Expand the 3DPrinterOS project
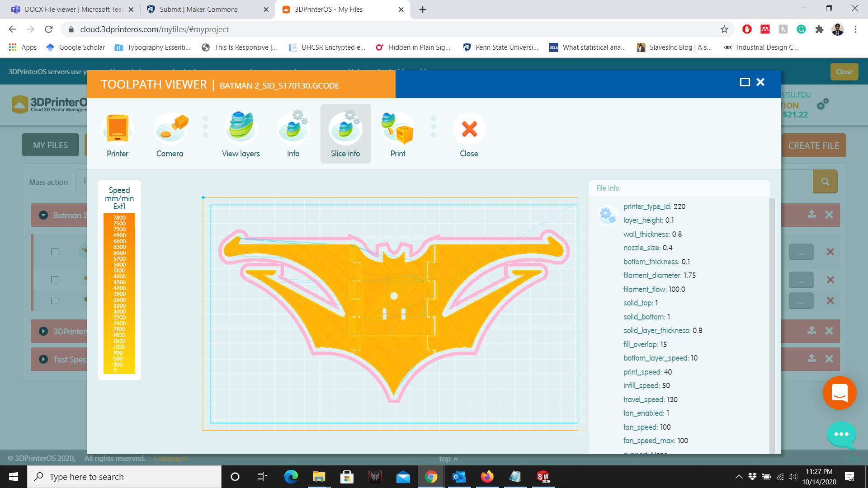868x488 pixels. [x=43, y=331]
